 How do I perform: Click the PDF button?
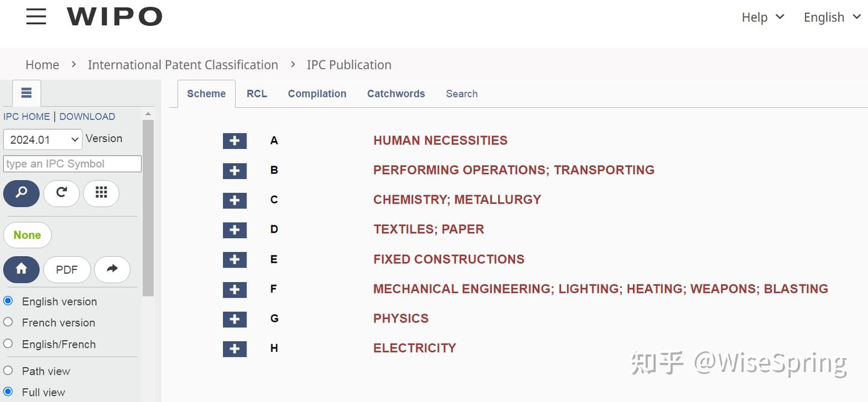pyautogui.click(x=67, y=269)
